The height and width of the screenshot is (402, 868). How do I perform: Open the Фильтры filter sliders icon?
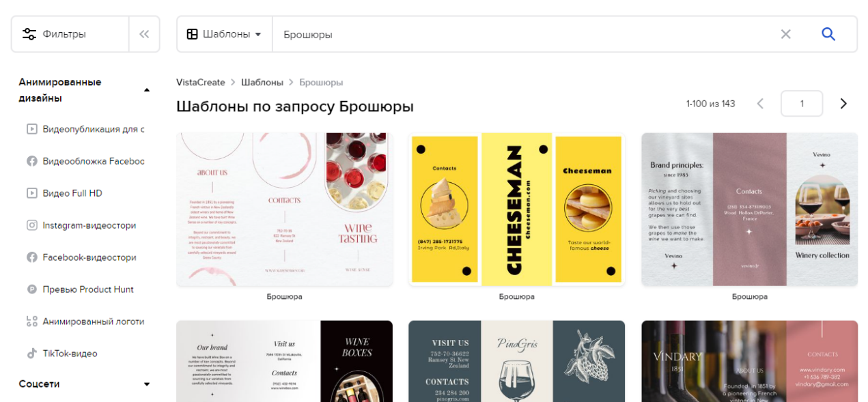(29, 34)
